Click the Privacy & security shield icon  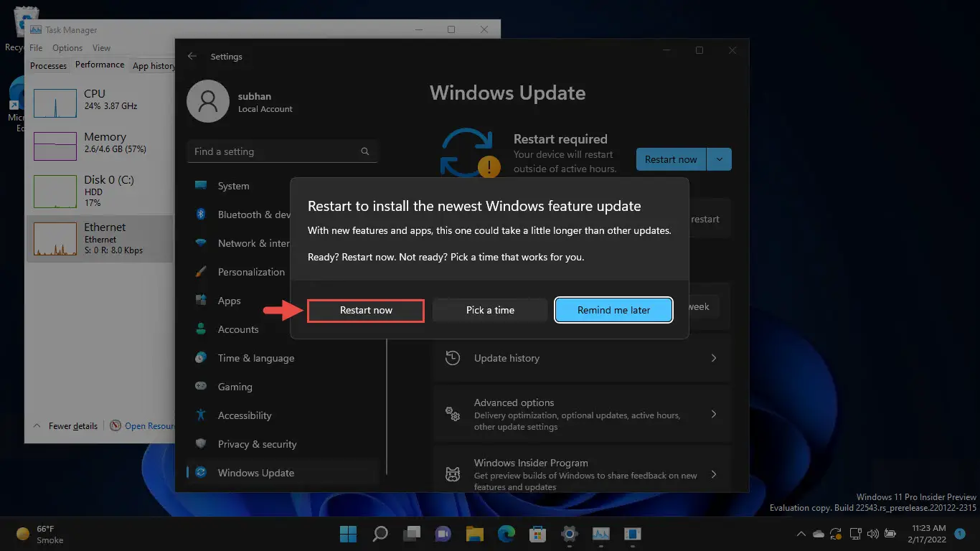click(x=202, y=444)
